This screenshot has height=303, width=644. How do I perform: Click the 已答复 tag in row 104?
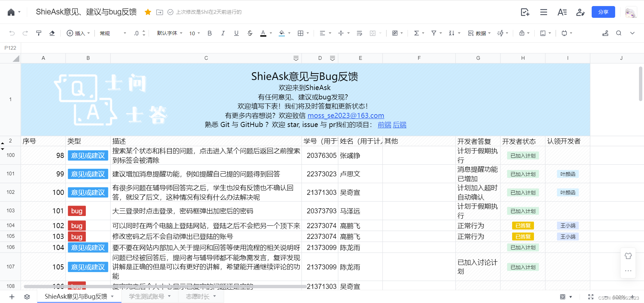tap(523, 225)
